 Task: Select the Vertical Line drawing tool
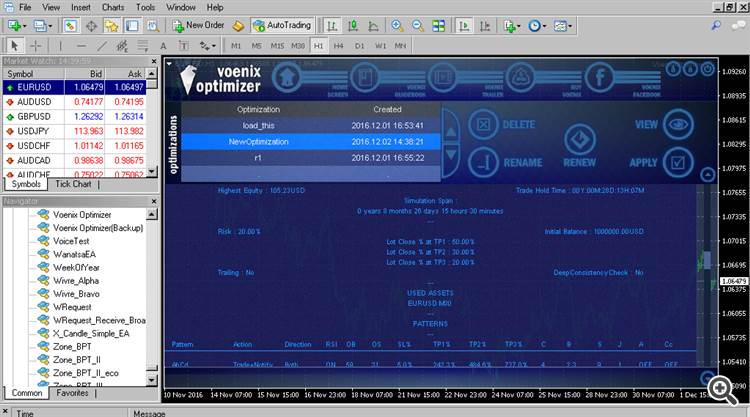click(60, 46)
